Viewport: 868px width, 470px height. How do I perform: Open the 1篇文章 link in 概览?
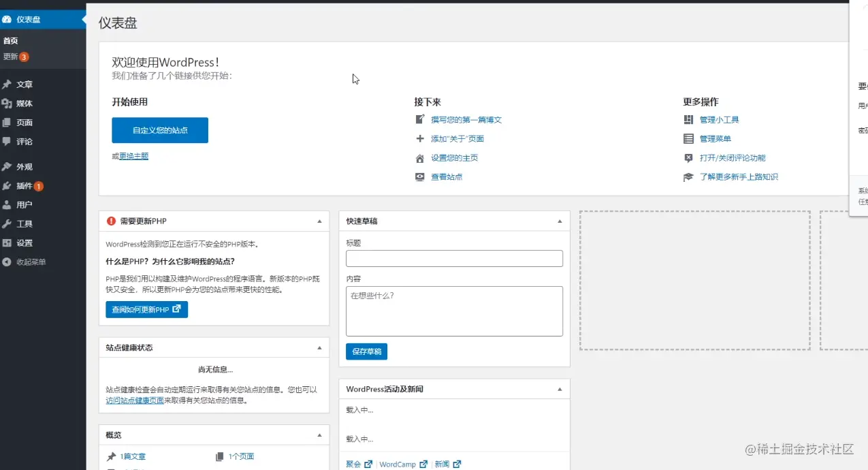[133, 456]
